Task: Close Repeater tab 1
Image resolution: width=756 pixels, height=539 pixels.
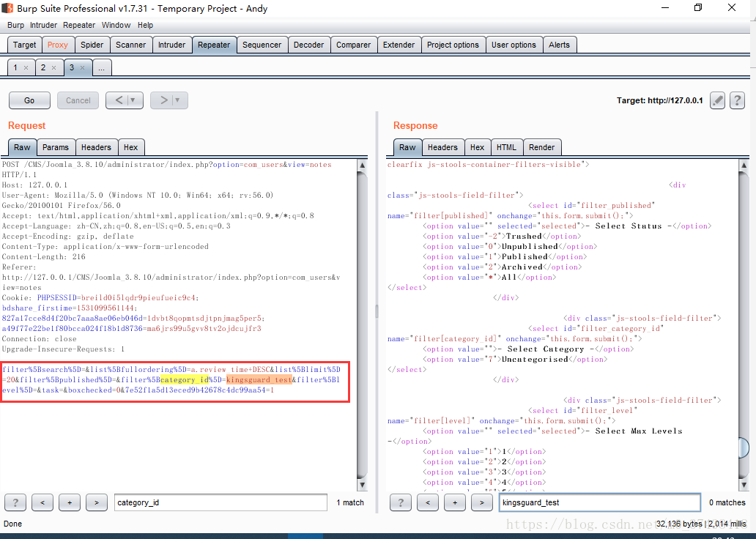Action: coord(26,68)
